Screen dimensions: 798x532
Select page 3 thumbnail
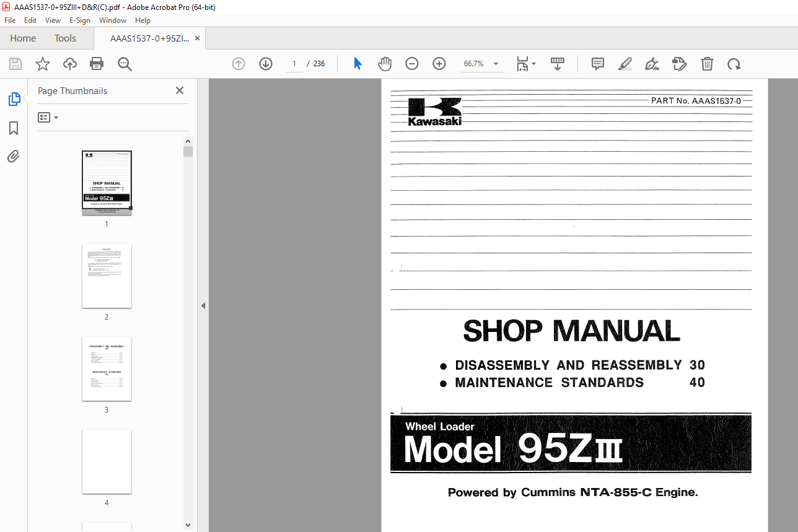(x=107, y=368)
